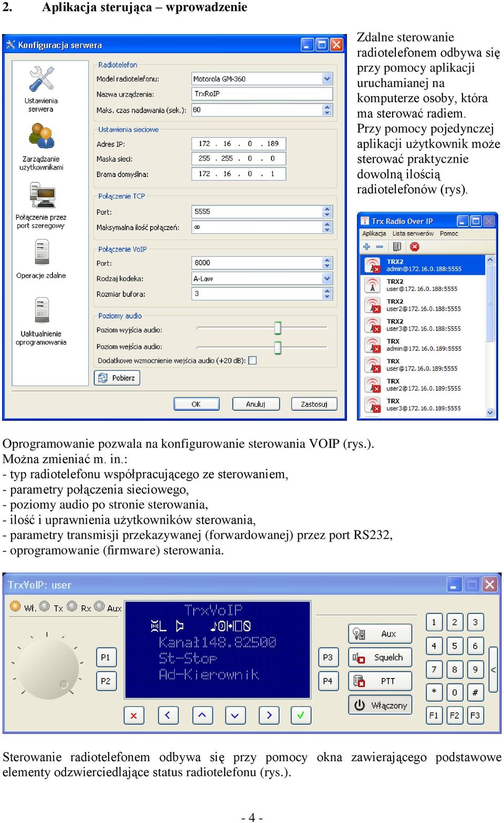Click keypad F3 function button
Viewport: 504px width, 823px height.
[x=475, y=715]
